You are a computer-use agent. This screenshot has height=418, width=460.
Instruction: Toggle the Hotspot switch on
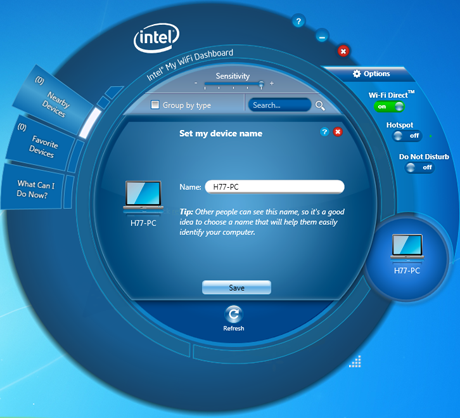407,136
